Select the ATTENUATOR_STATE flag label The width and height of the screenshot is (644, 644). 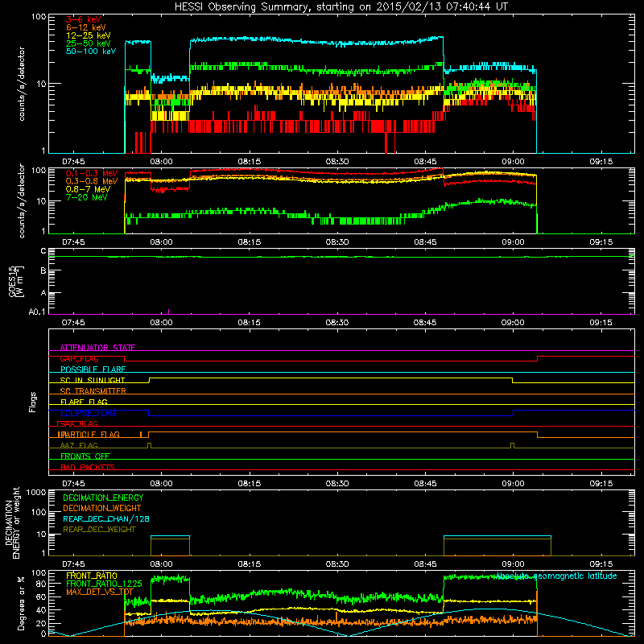click(97, 348)
